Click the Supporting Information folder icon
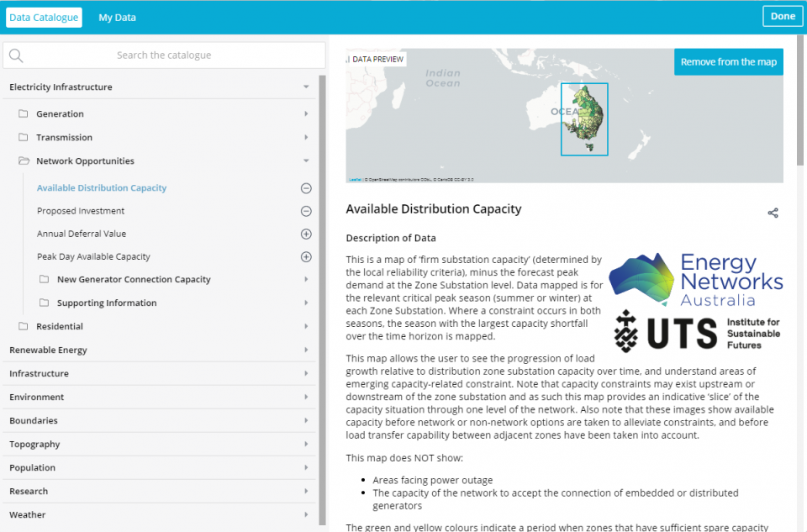The width and height of the screenshot is (807, 532). [x=45, y=303]
